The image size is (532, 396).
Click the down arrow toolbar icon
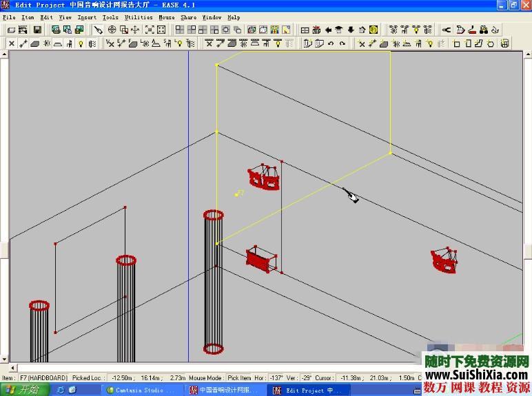[x=351, y=30]
